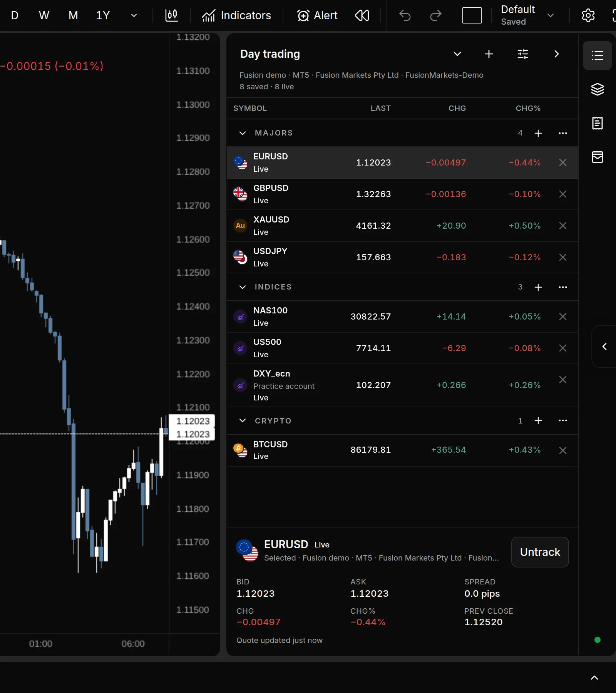This screenshot has height=693, width=616.
Task: Select the NAS100 watchlist row
Action: (403, 316)
